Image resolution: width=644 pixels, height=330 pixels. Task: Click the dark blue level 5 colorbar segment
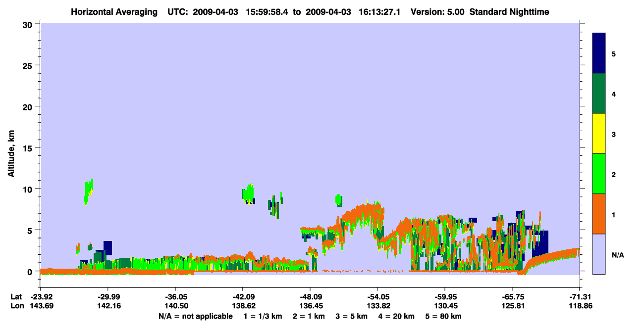coord(599,53)
